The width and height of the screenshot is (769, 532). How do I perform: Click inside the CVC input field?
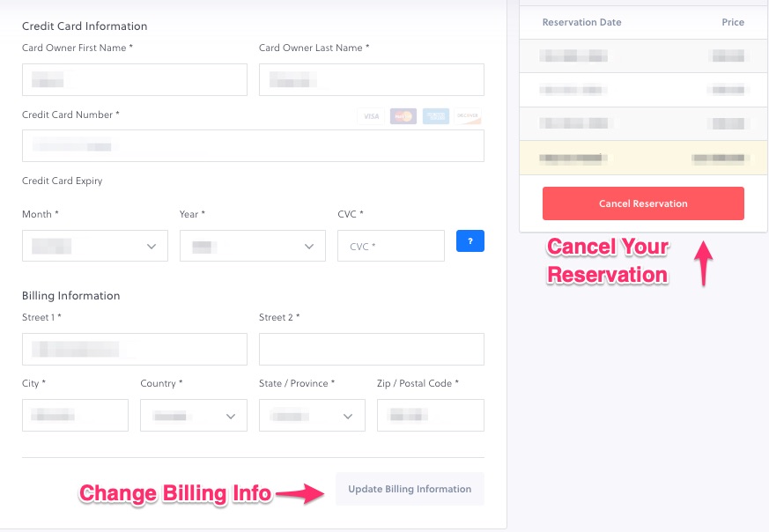pyautogui.click(x=390, y=246)
